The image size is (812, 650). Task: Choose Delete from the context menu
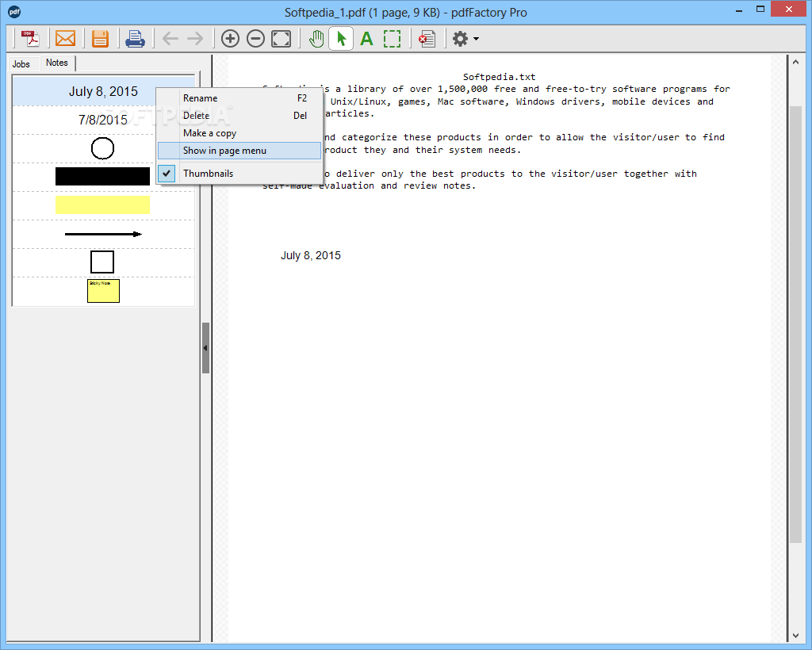[x=239, y=116]
